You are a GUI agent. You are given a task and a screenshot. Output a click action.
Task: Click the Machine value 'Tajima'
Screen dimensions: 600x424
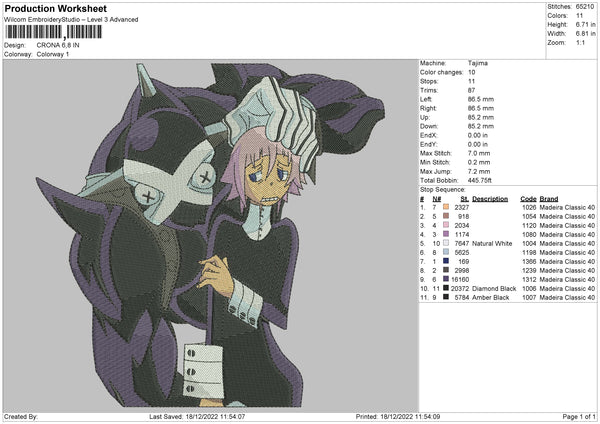[478, 63]
